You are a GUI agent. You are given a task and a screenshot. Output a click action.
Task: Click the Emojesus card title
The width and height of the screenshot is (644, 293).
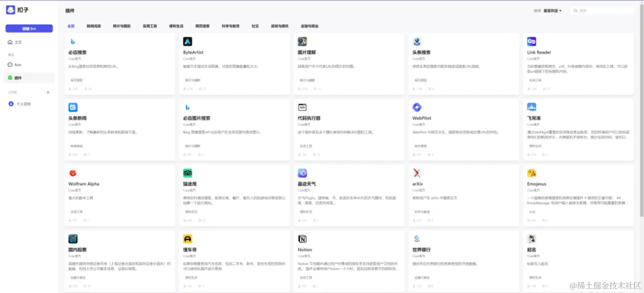(537, 184)
